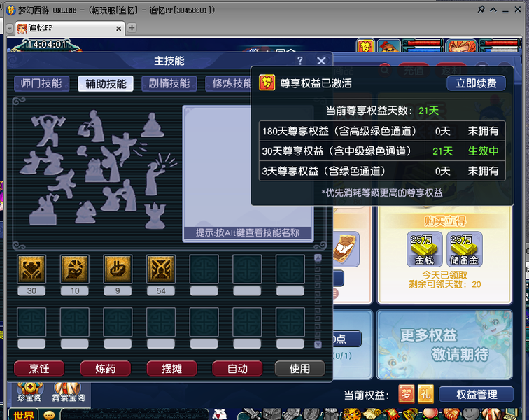This screenshot has width=529, height=420.
Task: Open the 剧情技能 tab
Action: 169,83
